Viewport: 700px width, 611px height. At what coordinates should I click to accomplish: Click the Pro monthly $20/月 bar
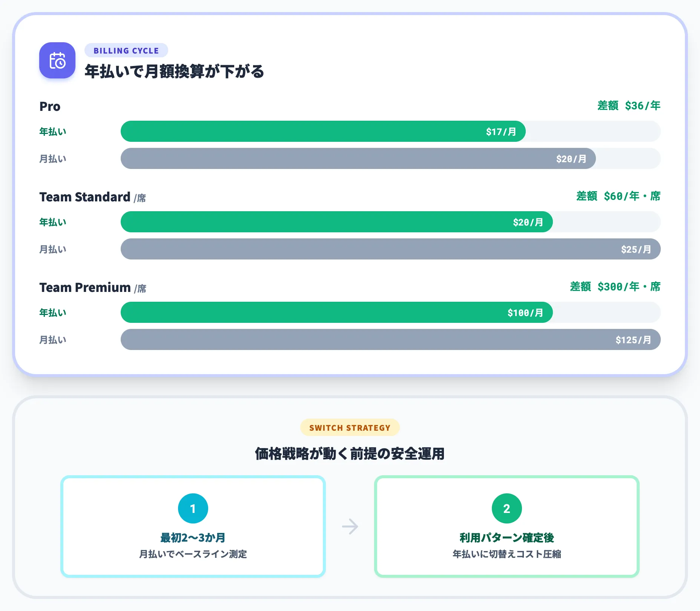pos(358,158)
